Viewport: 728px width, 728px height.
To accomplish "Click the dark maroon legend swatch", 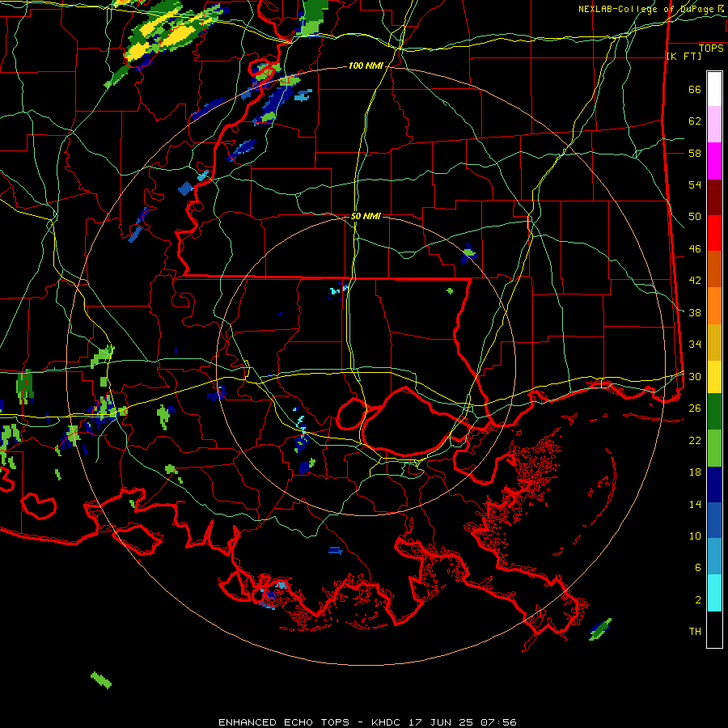I will click(x=714, y=197).
